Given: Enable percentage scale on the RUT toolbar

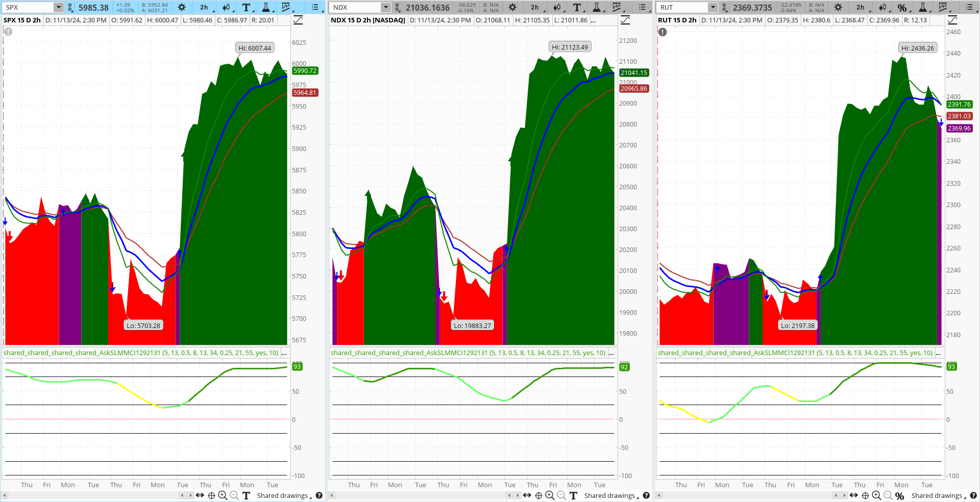Looking at the screenshot, I should pyautogui.click(x=902, y=8).
